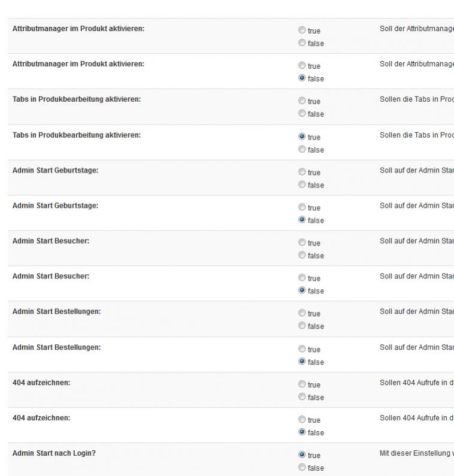454x476 pixels.
Task: Pick true in the unselected Admin Start Bestellungen row
Action: point(302,314)
